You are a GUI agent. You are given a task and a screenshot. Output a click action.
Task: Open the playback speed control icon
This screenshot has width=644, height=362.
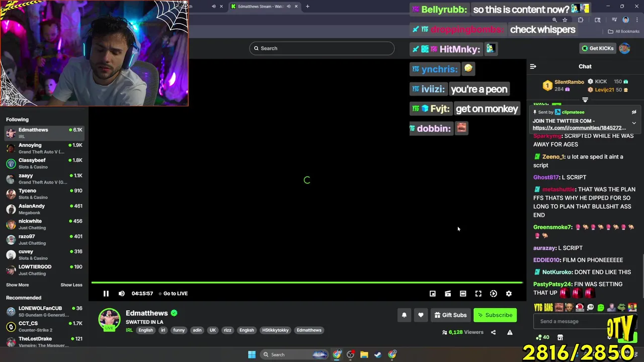494,294
